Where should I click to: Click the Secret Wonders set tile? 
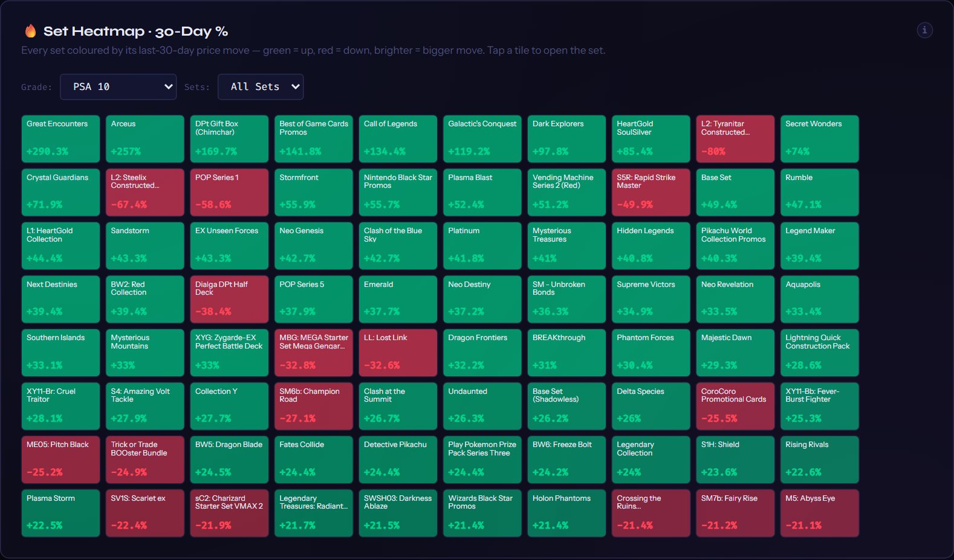820,139
